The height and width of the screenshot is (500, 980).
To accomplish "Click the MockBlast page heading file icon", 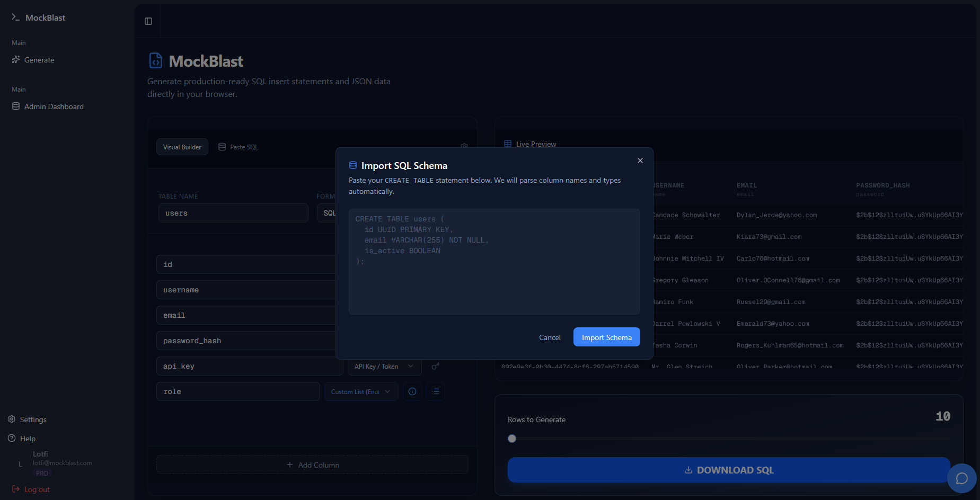I will 156,61.
